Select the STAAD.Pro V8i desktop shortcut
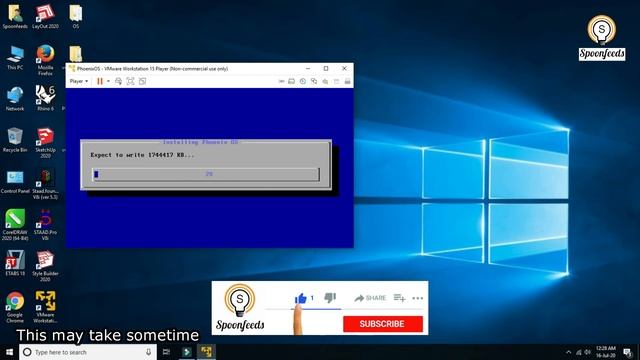This screenshot has width=640, height=360. tap(45, 225)
